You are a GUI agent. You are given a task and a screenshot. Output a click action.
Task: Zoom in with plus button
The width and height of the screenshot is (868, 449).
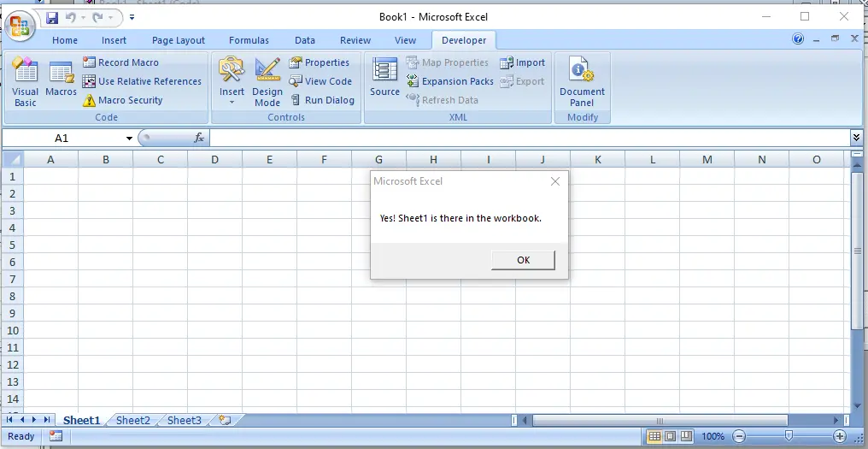pyautogui.click(x=840, y=436)
